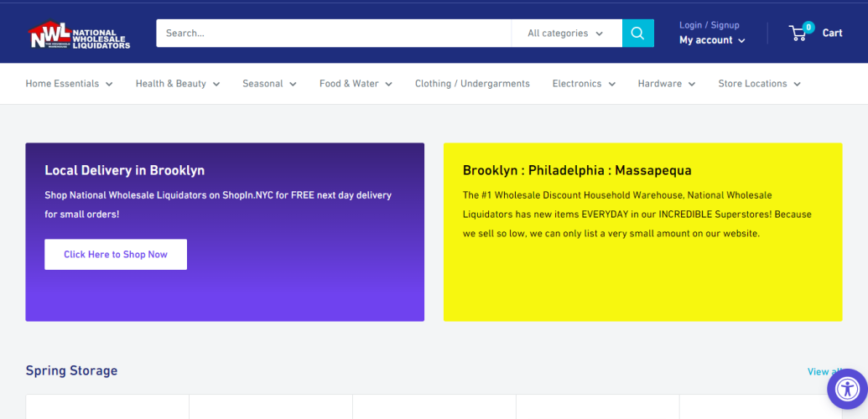Click the Brooklyn : Philadelphia : Massapequa heading
Viewport: 868px width, 419px height.
click(x=577, y=170)
